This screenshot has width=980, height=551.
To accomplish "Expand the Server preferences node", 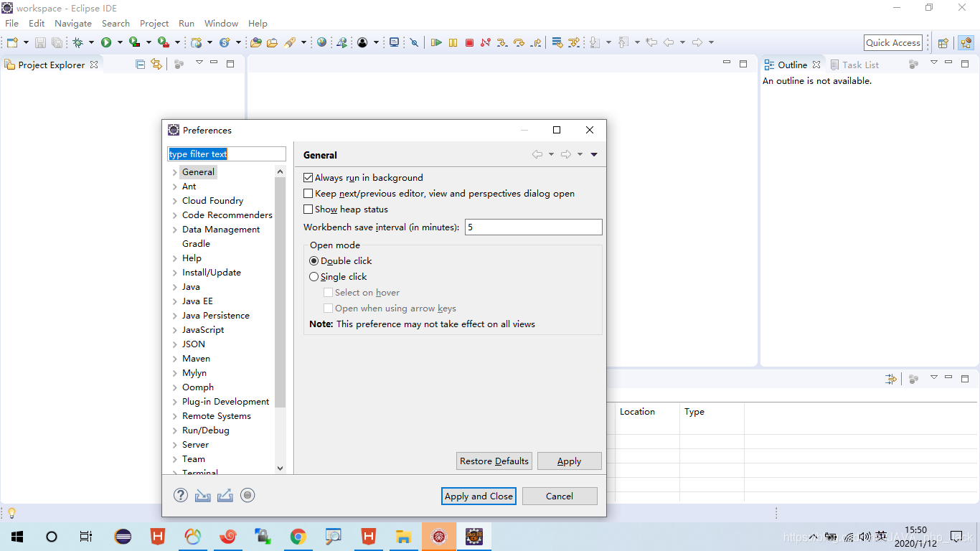I will coord(174,445).
